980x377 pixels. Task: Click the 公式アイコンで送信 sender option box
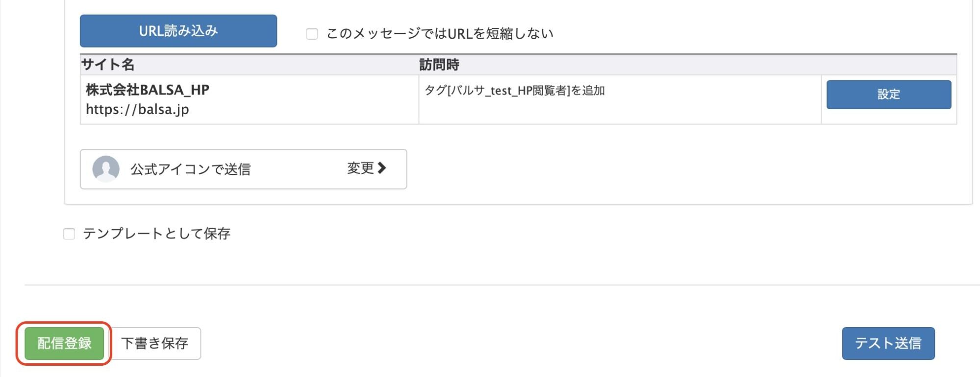pos(243,169)
